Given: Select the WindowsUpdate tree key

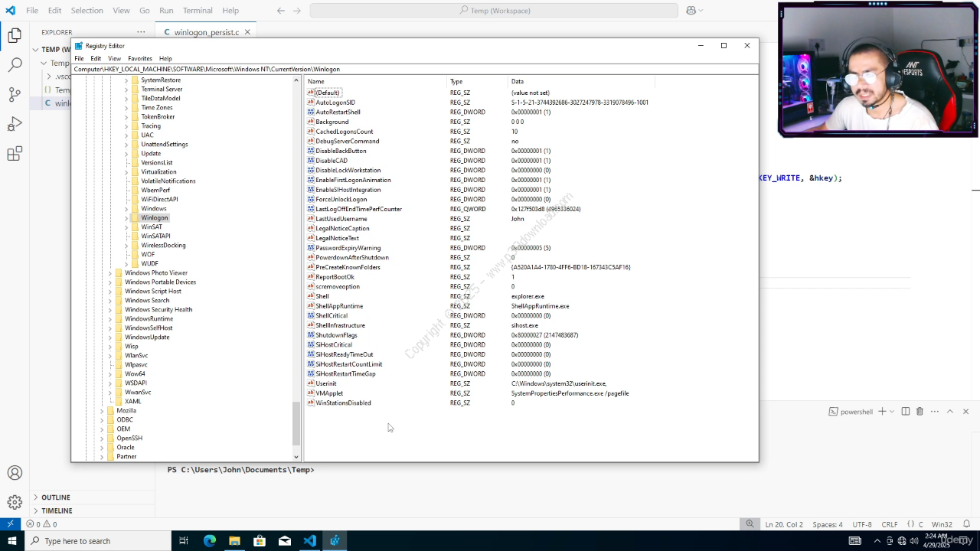Looking at the screenshot, I should [147, 337].
